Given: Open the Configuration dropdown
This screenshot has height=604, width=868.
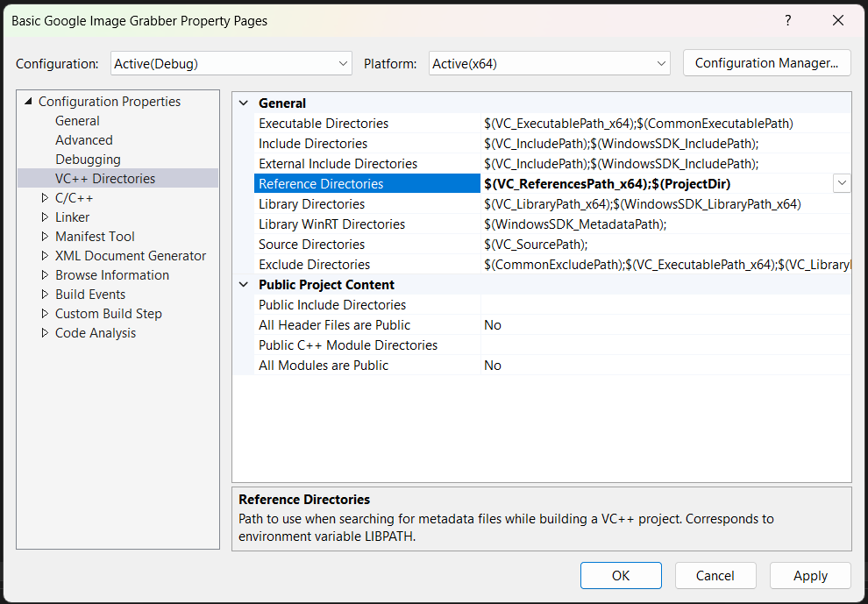Looking at the screenshot, I should coord(231,63).
